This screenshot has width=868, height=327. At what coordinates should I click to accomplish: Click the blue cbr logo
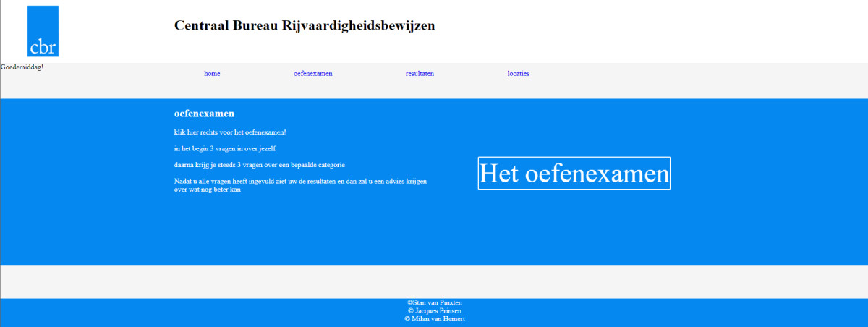click(x=43, y=31)
